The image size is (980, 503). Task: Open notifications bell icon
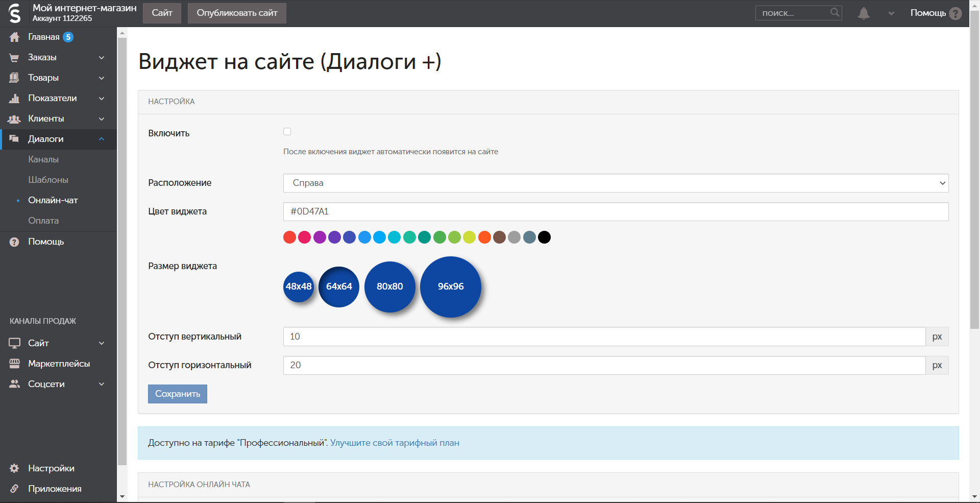coord(864,13)
